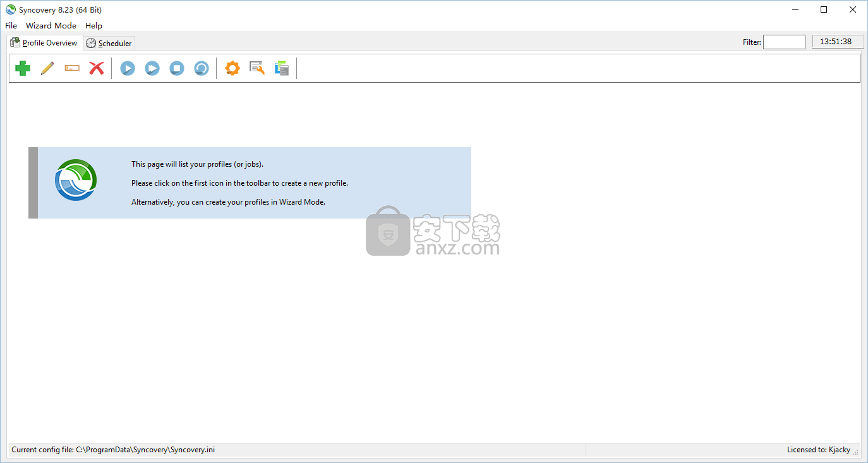Click text 'This page will list your profiles'

(x=197, y=164)
